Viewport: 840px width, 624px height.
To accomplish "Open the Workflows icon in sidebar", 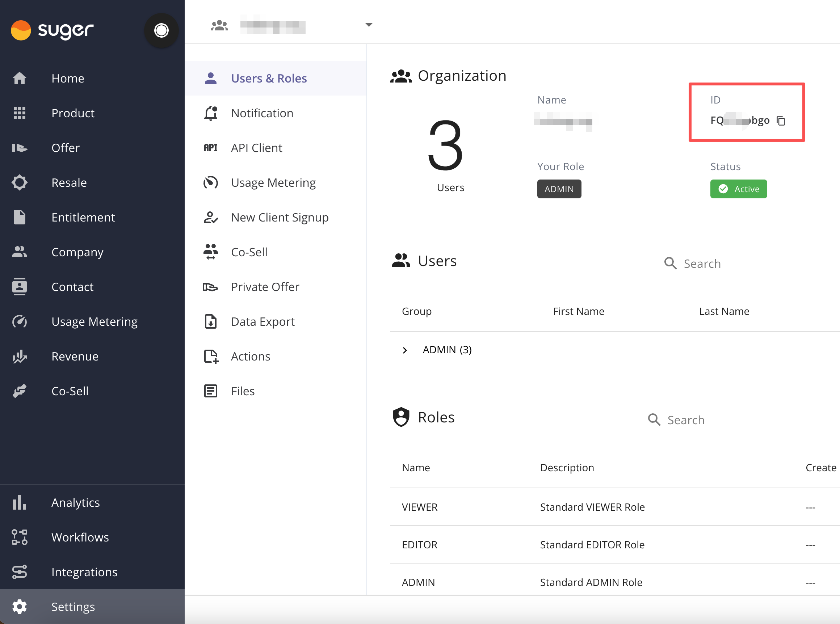I will click(20, 537).
